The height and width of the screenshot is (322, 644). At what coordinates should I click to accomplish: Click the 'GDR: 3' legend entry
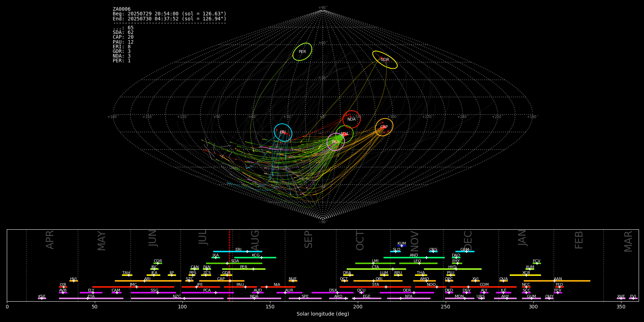pos(122,52)
